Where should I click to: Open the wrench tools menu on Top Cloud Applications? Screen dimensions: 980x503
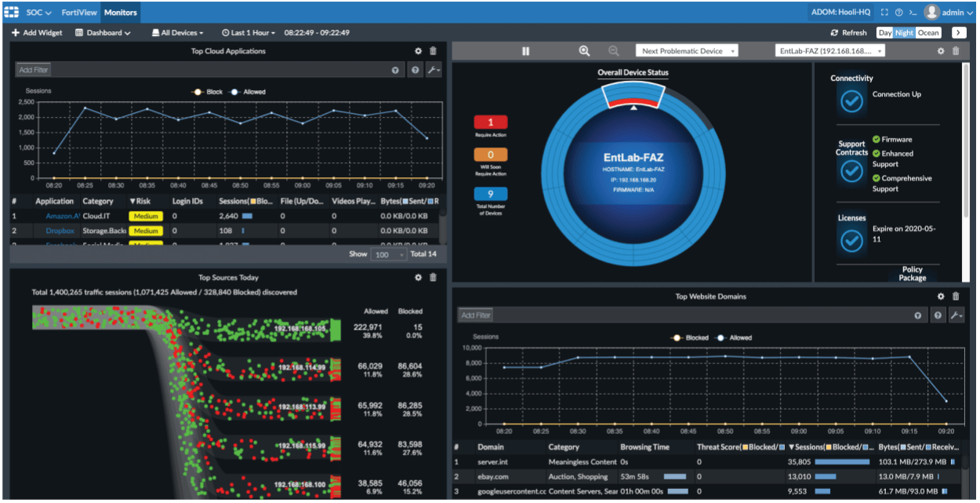(x=434, y=69)
